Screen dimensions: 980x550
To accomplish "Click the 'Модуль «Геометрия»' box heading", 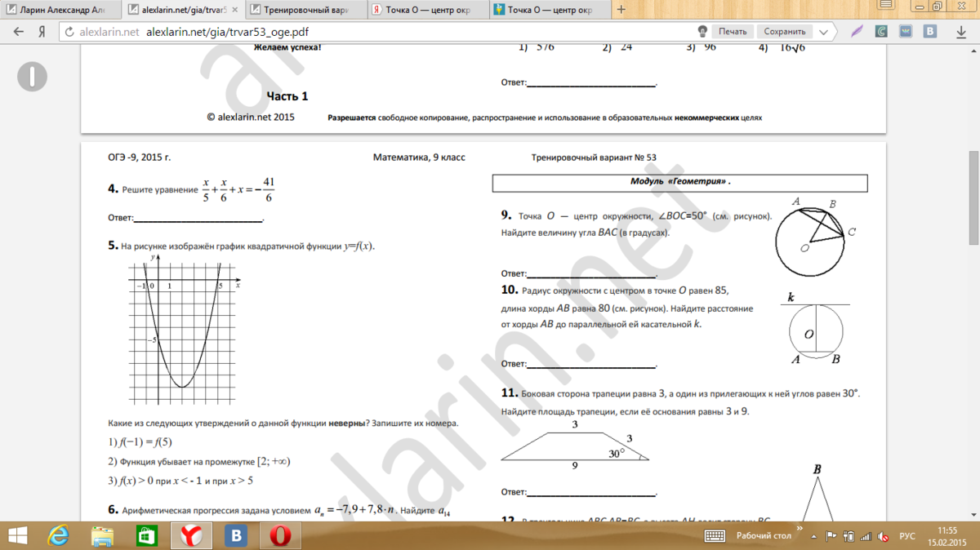I will point(680,182).
